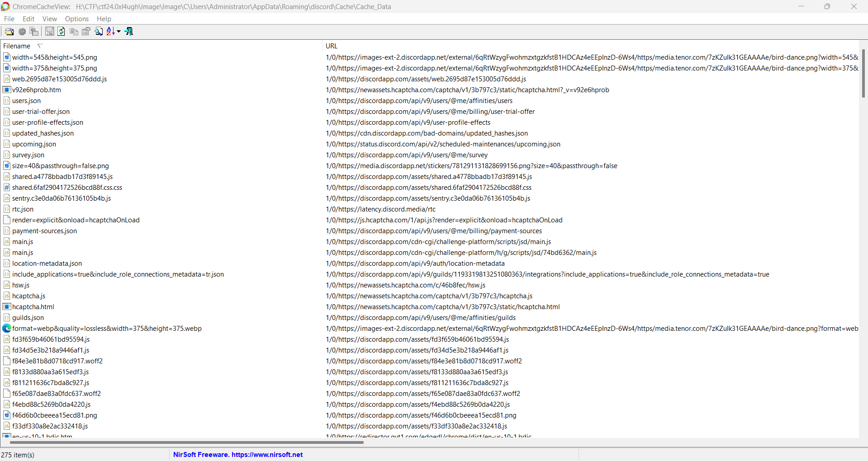This screenshot has height=461, width=868.
Task: Select the user-profile-effects.json file
Action: pyautogui.click(x=47, y=122)
